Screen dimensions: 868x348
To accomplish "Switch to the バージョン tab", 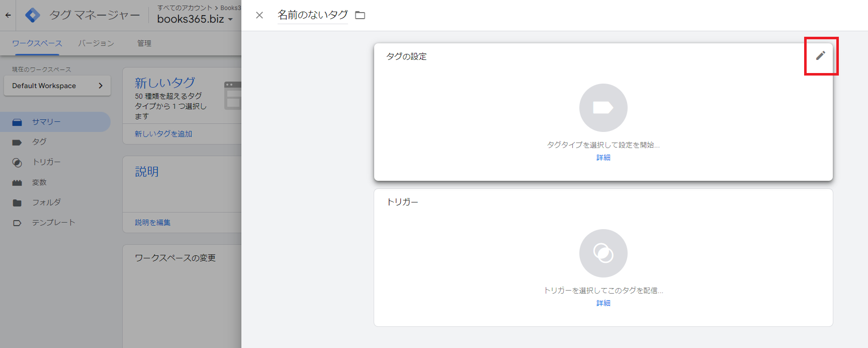I will coord(96,43).
